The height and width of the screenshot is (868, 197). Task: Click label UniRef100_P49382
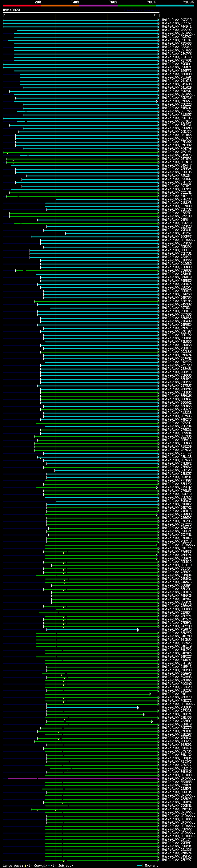tap(177, 304)
